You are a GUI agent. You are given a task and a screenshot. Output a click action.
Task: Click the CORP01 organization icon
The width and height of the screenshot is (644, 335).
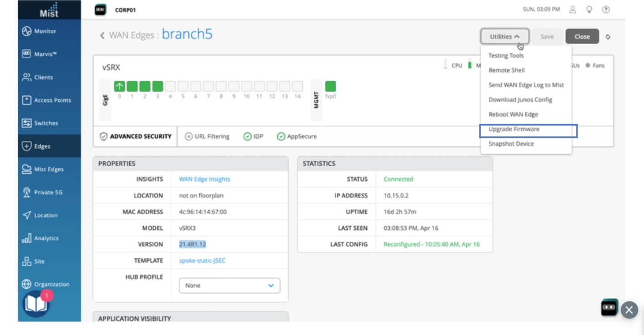click(x=100, y=10)
